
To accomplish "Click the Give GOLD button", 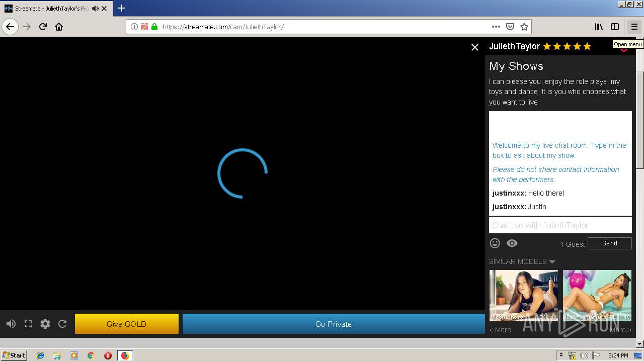I will click(127, 324).
